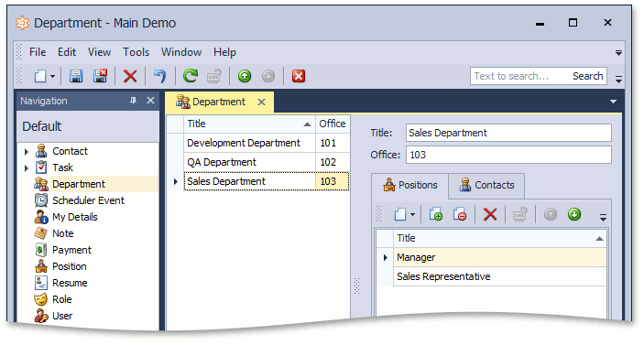Click the green Refresh icon
Image resolution: width=644 pixels, height=345 pixels.
point(191,76)
